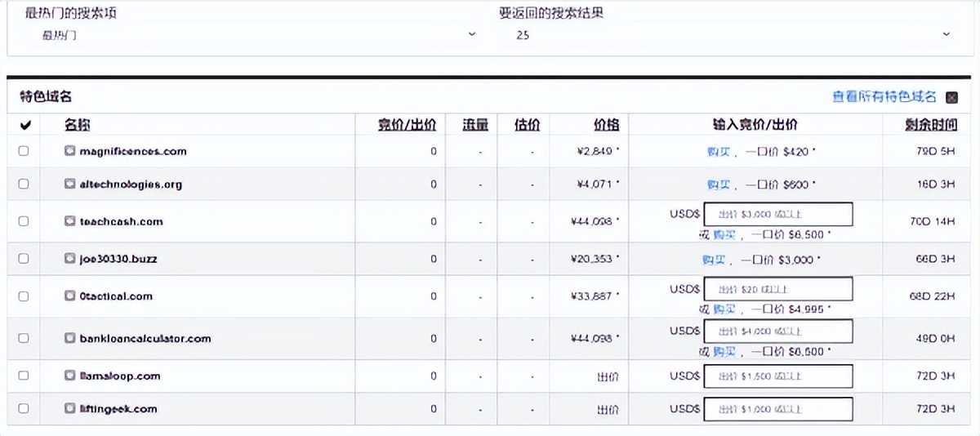Click the icon next to aitechnologies.org
The width and height of the screenshot is (980, 436).
point(70,184)
